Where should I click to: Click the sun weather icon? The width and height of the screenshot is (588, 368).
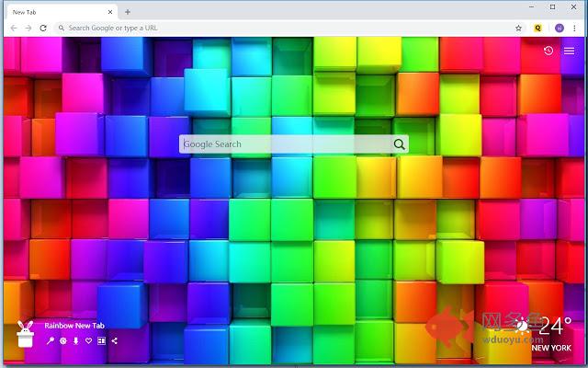(x=522, y=325)
